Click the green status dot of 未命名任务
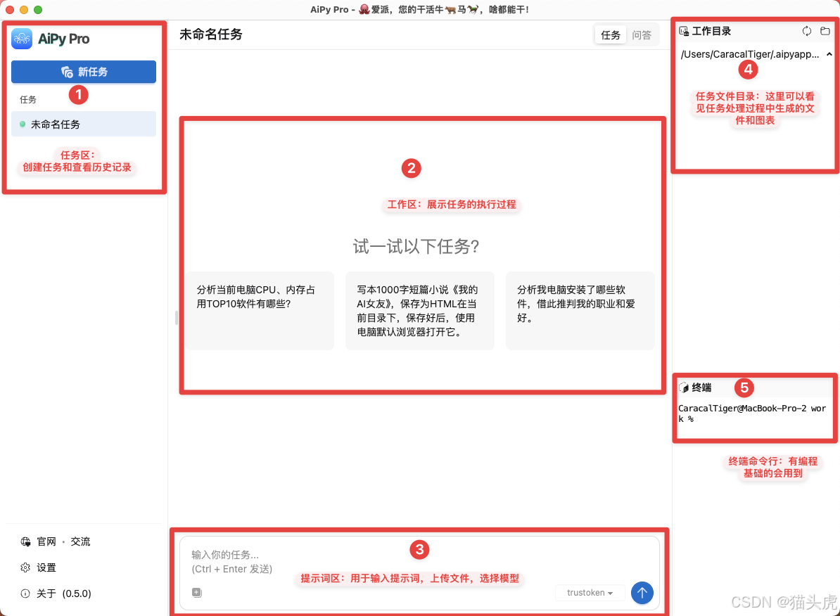 tap(23, 124)
